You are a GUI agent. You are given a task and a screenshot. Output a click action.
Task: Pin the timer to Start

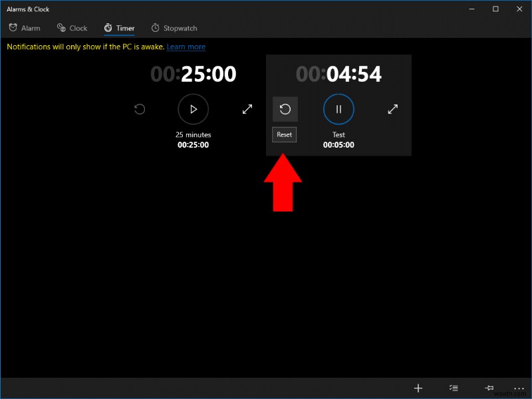pos(488,388)
